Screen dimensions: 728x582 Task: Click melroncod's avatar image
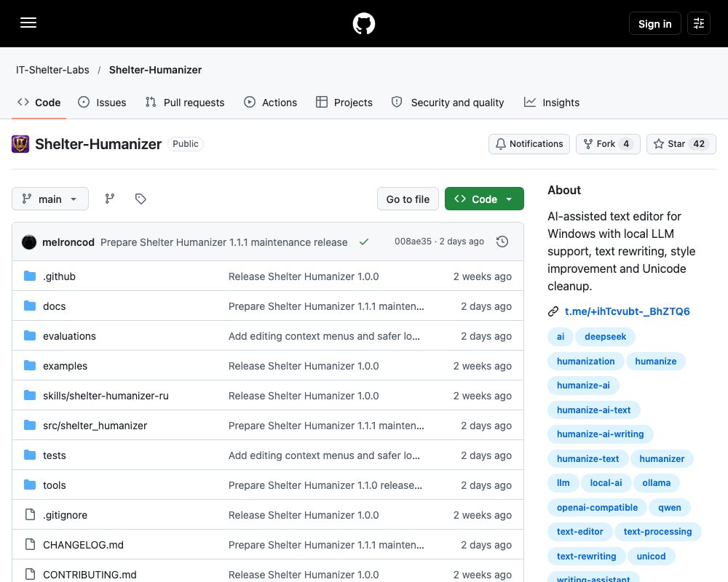[29, 242]
